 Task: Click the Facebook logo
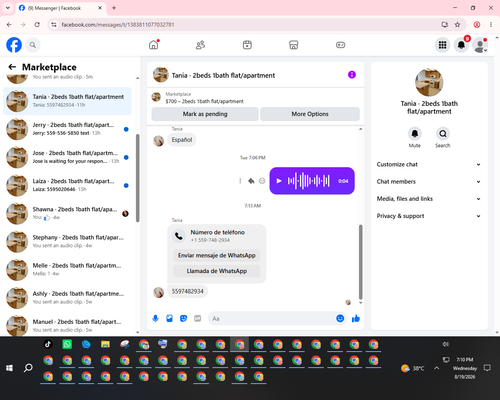[14, 45]
